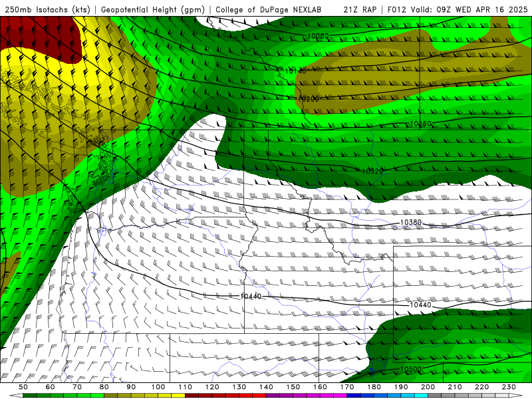Click the 110 value on the color scale
Viewport: 532px width, 399px height.
(186, 387)
